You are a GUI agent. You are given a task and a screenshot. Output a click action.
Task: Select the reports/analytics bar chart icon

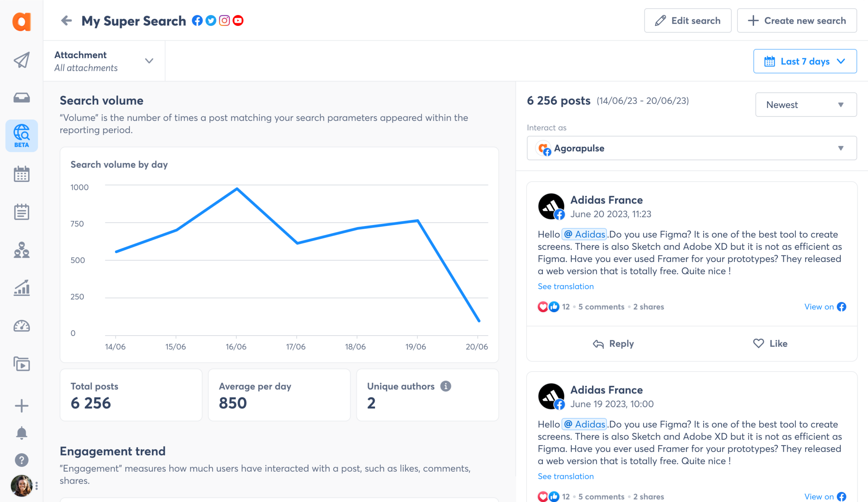[x=22, y=289]
